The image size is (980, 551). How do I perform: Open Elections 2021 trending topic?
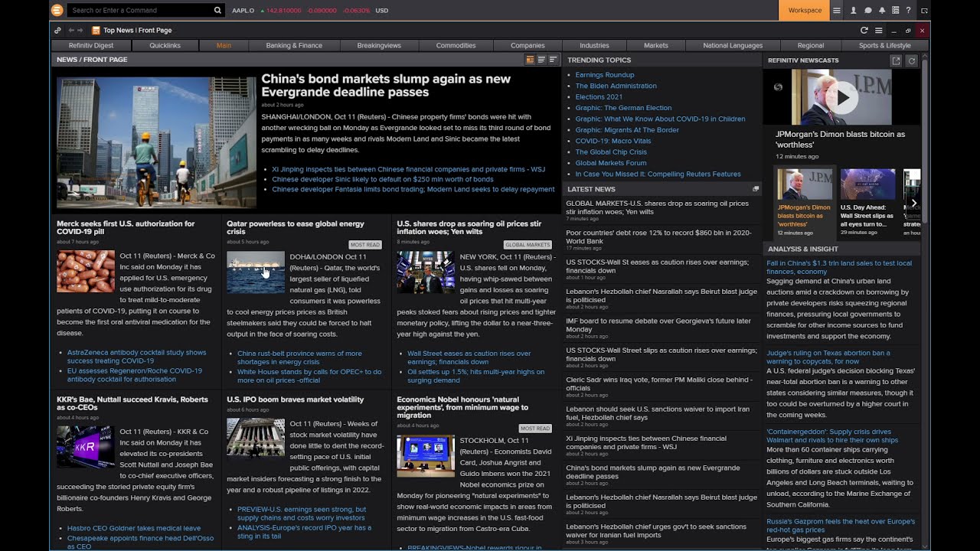click(599, 96)
